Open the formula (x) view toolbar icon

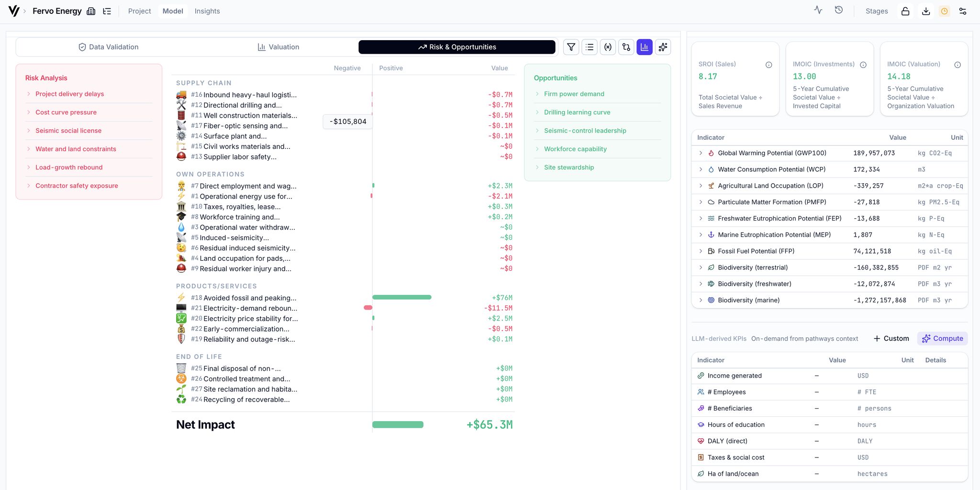pyautogui.click(x=608, y=47)
